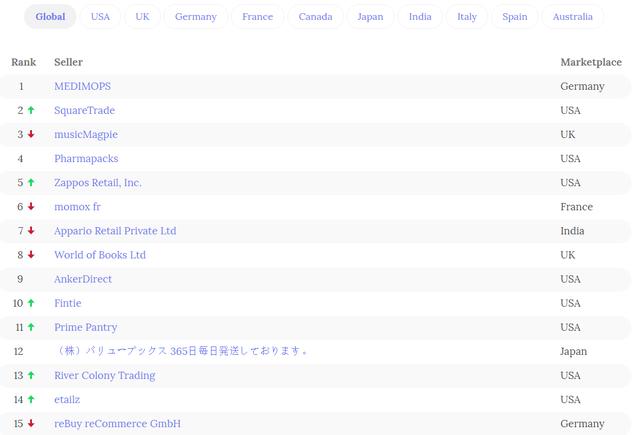
Task: Open World of Books Ltd link
Action: [100, 255]
